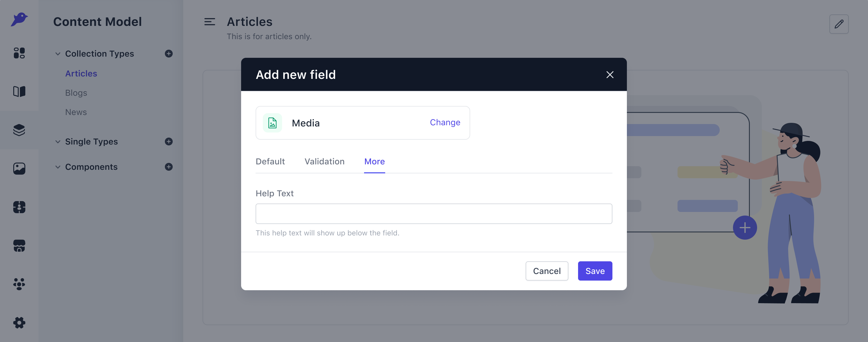Expand the Single Types section chevron
868x342 pixels.
pos(58,142)
